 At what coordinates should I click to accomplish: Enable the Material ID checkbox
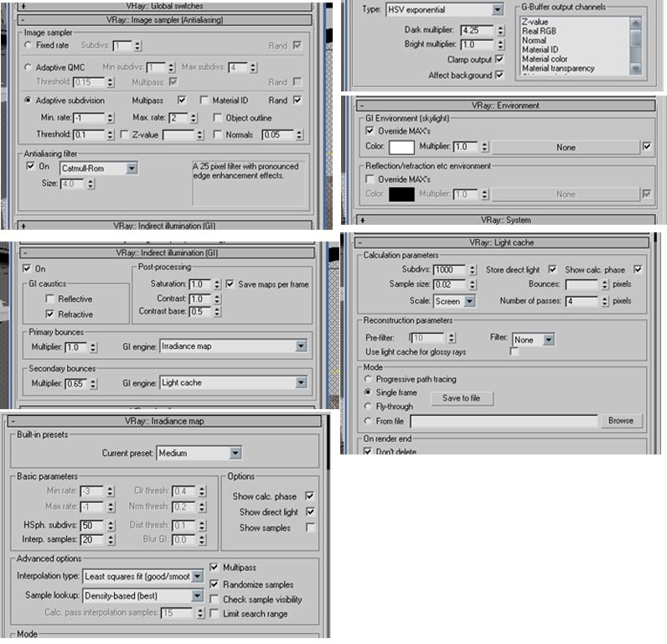click(204, 100)
